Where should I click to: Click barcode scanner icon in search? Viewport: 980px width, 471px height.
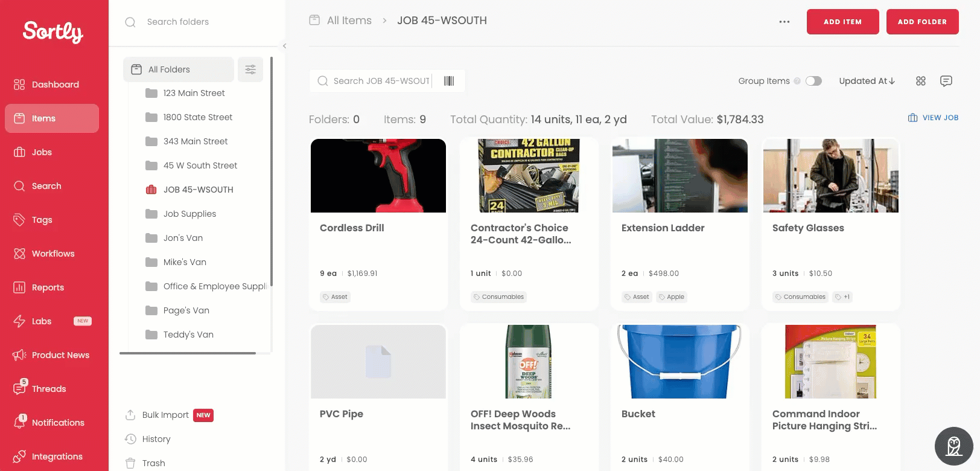(x=449, y=81)
